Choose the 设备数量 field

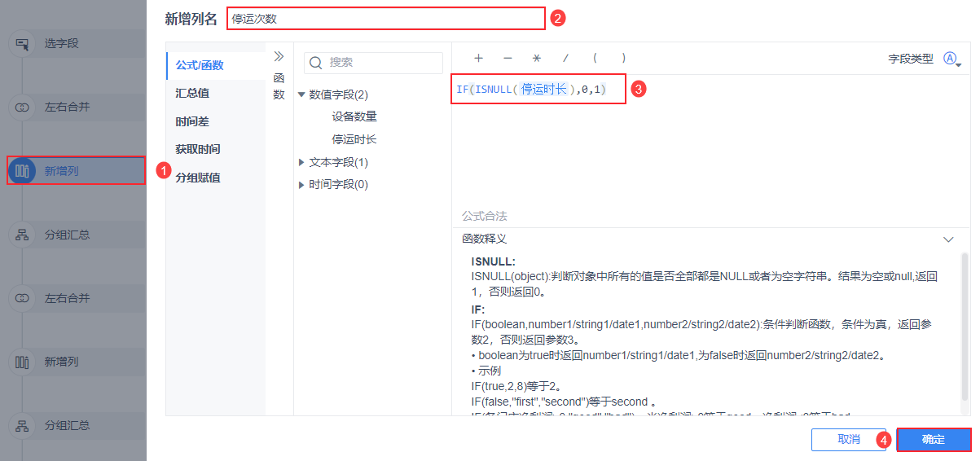354,116
